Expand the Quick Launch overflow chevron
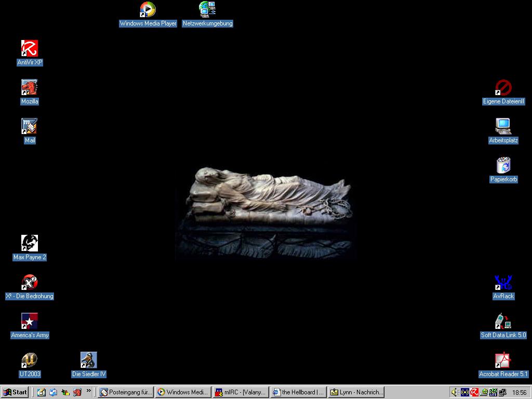 89,391
